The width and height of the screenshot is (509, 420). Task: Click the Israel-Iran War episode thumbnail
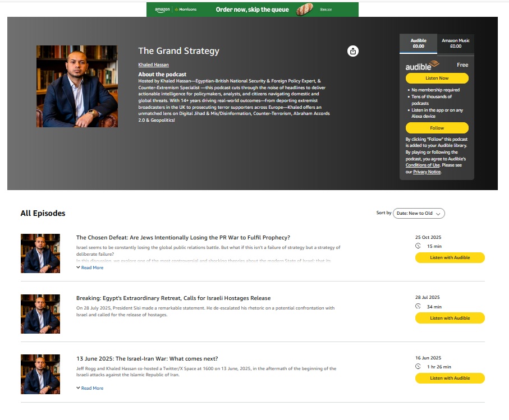(x=40, y=374)
